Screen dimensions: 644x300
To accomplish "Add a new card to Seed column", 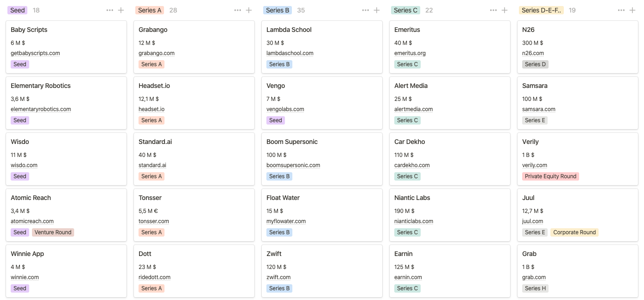I will 121,10.
